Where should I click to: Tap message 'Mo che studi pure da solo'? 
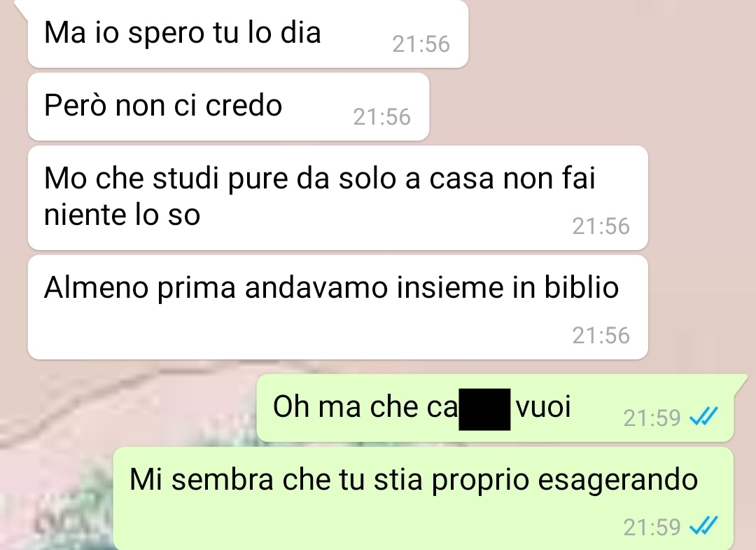pos(337,198)
